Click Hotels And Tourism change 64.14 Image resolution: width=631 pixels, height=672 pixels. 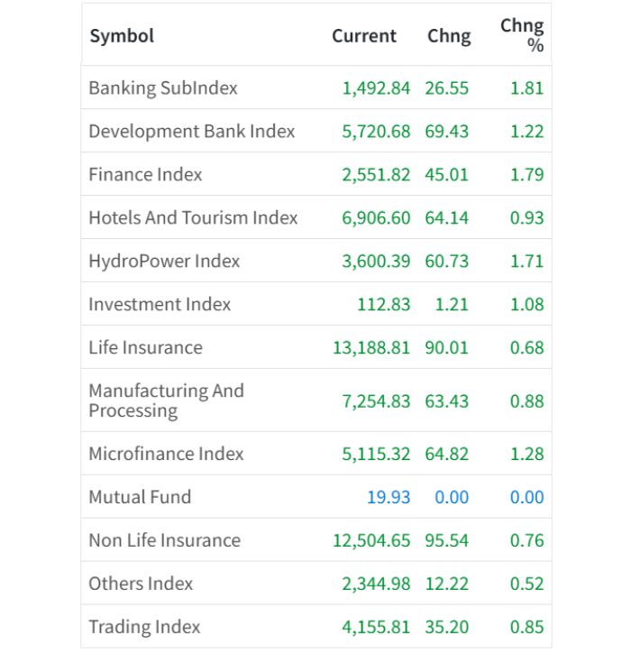[x=447, y=218]
